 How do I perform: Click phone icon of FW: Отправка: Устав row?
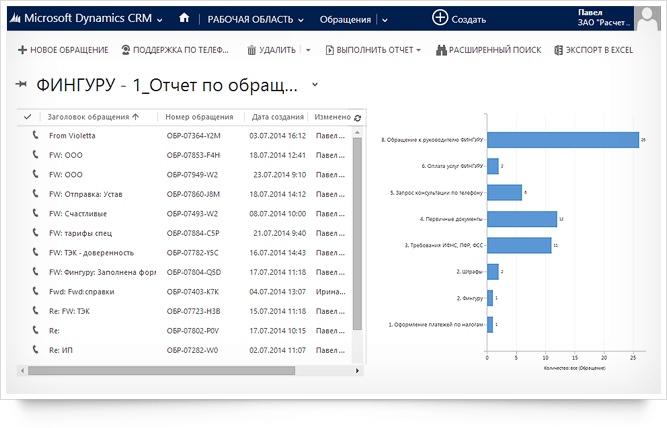[36, 194]
